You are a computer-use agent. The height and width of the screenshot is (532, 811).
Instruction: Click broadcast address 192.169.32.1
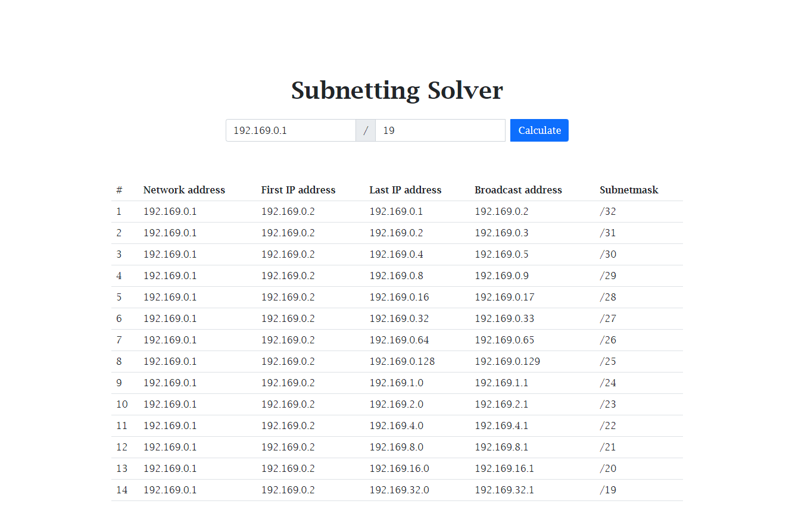[504, 490]
